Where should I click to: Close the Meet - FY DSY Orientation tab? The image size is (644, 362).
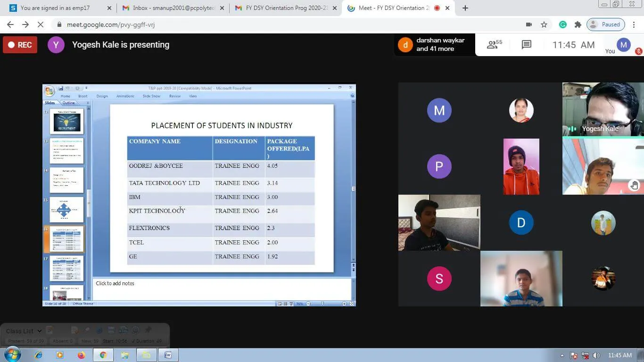point(447,8)
